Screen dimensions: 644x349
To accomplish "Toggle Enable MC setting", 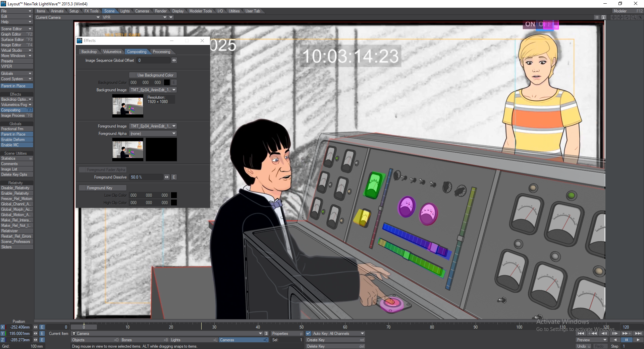I will tap(17, 145).
